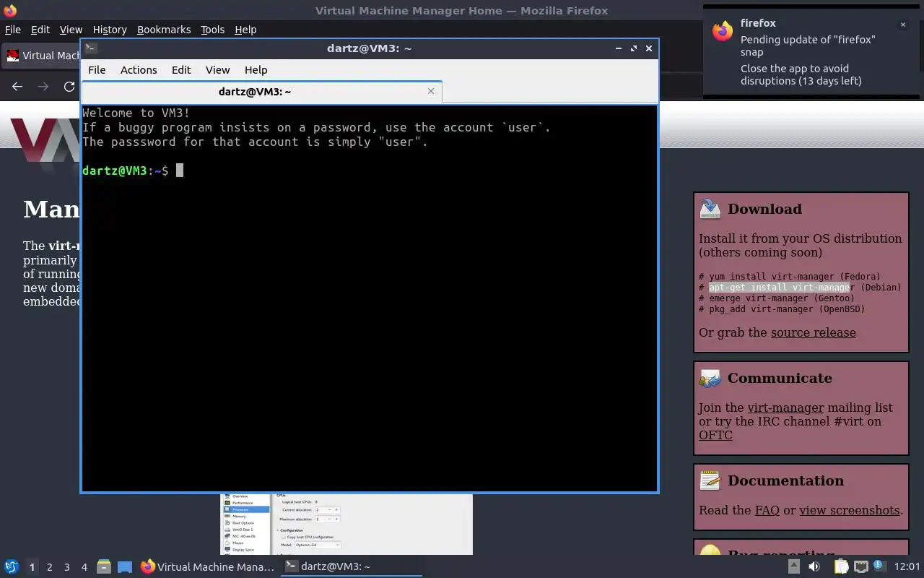Open the network connection tray icon
The width and height of the screenshot is (924, 578).
click(860, 567)
